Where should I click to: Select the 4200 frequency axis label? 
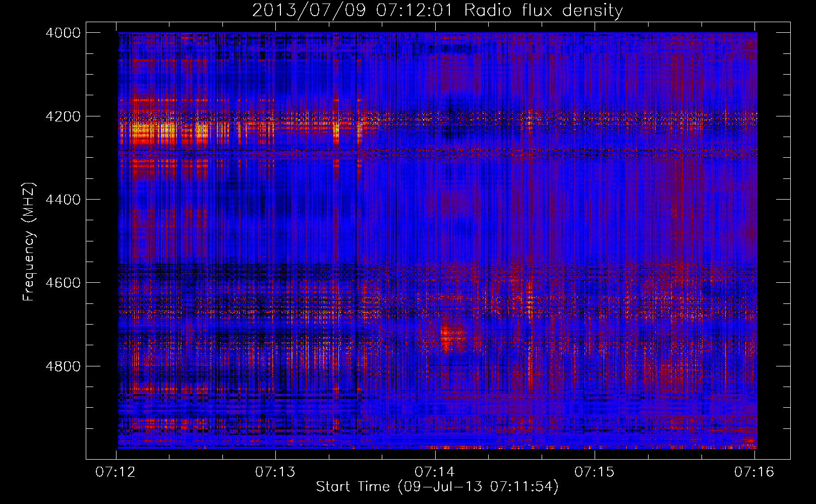(63, 116)
